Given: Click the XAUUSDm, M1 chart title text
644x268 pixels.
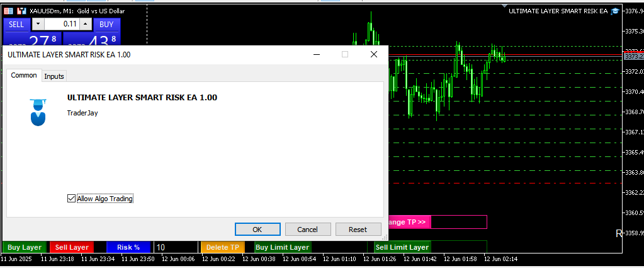Looking at the screenshot, I should tap(77, 11).
